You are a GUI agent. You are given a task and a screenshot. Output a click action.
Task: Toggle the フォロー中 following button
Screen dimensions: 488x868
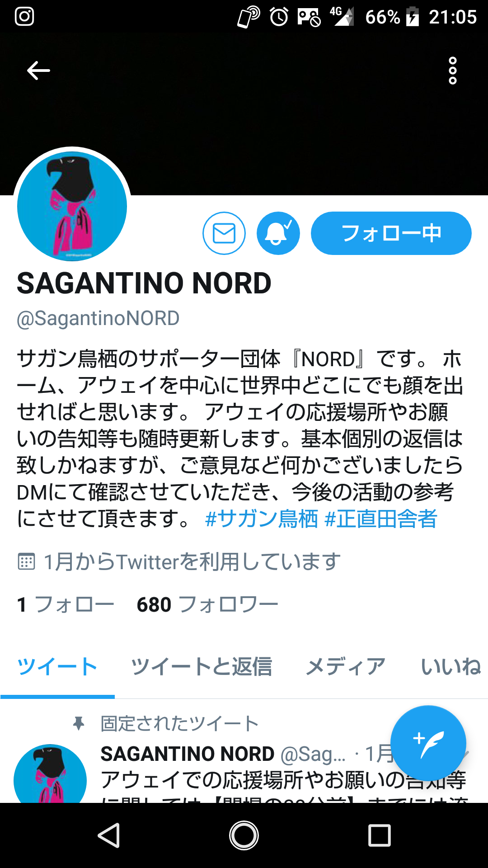pyautogui.click(x=391, y=233)
